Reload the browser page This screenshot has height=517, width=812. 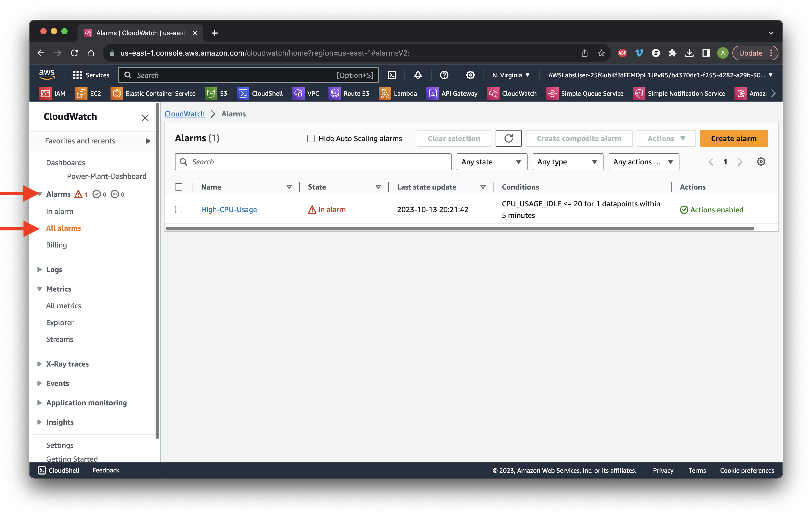pos(75,53)
